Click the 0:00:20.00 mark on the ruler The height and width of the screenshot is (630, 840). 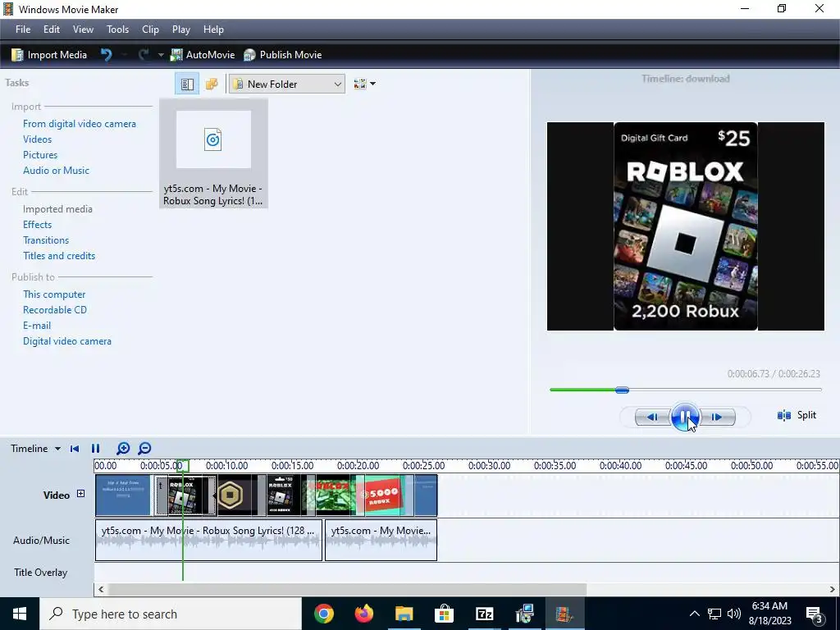coord(358,466)
